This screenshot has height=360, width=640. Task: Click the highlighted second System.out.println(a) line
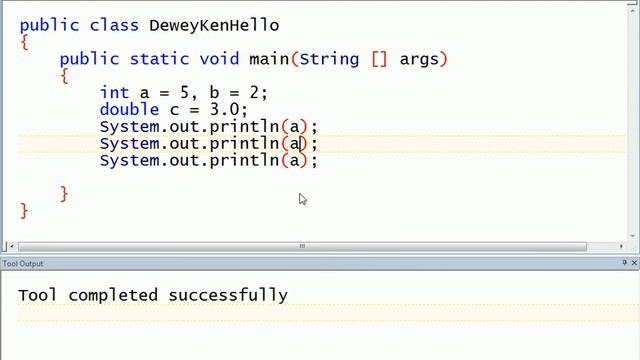tap(209, 144)
